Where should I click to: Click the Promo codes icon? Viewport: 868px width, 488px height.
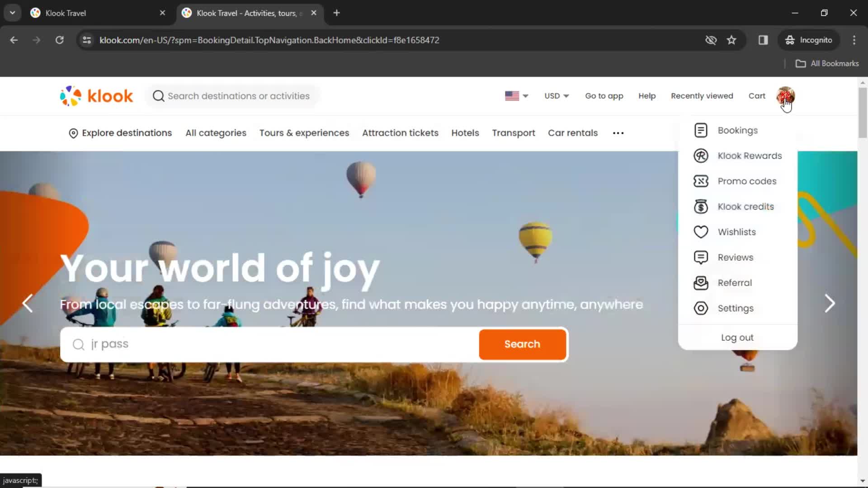(x=700, y=181)
